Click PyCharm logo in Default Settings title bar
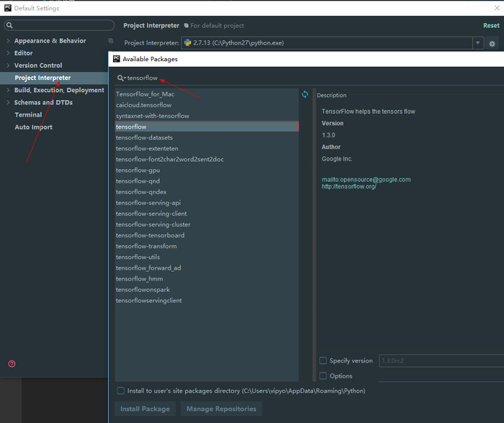504x423 pixels. click(x=6, y=8)
